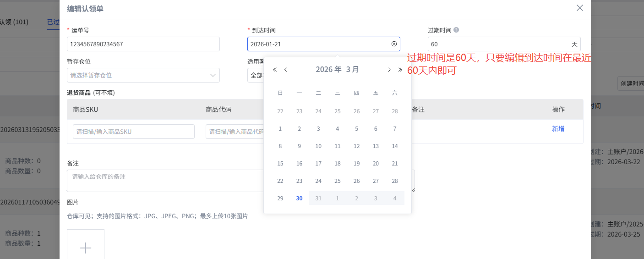Click the 过期时间 days input field
This screenshot has height=259, width=644.
[x=498, y=44]
